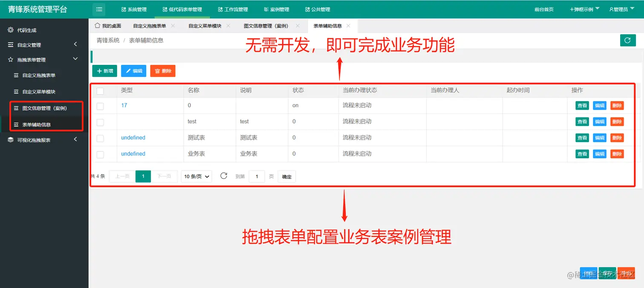Click the go-to page number input
Image resolution: width=644 pixels, height=288 pixels.
click(257, 176)
